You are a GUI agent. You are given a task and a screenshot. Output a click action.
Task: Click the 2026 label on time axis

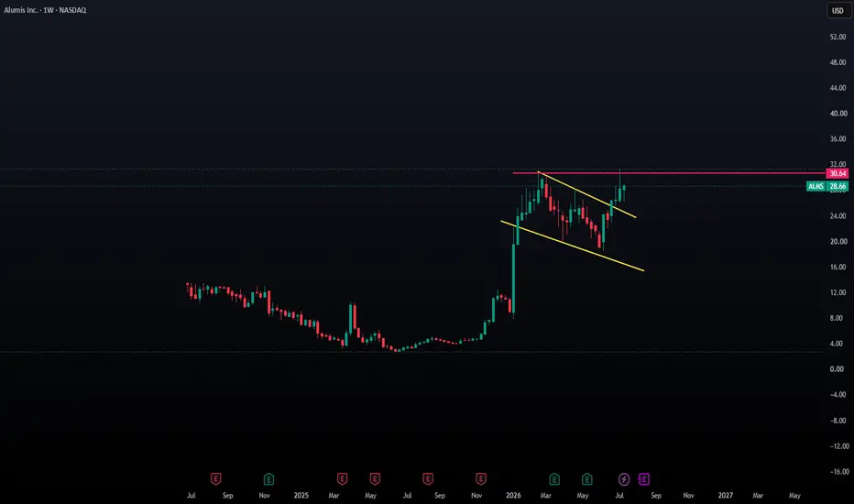click(x=513, y=495)
